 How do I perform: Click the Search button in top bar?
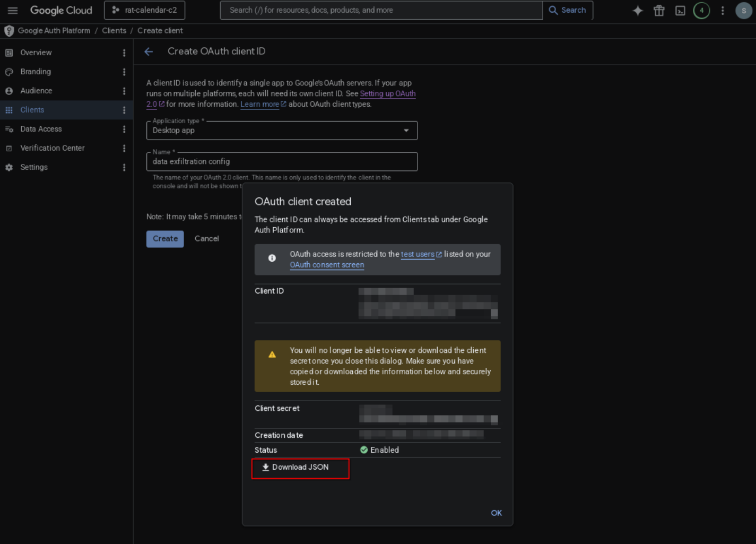coord(568,10)
